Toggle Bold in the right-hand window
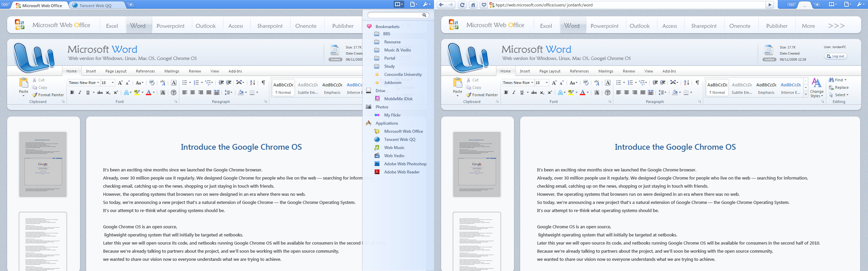Viewport: 868px width, 271px height. (x=506, y=92)
